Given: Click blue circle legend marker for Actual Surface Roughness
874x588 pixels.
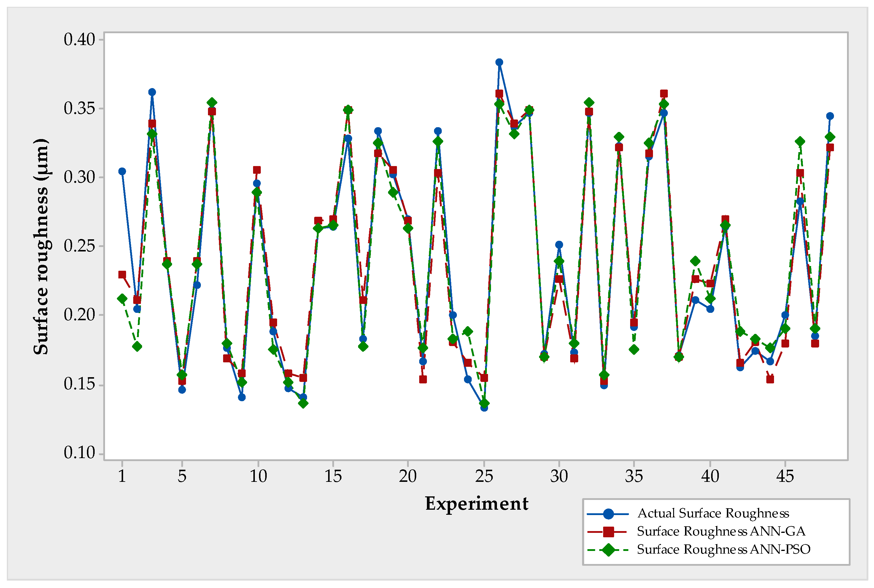Looking at the screenshot, I should click(608, 514).
